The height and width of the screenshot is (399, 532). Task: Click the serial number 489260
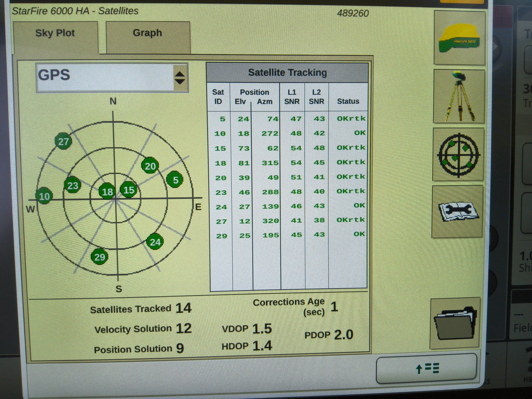coord(353,13)
